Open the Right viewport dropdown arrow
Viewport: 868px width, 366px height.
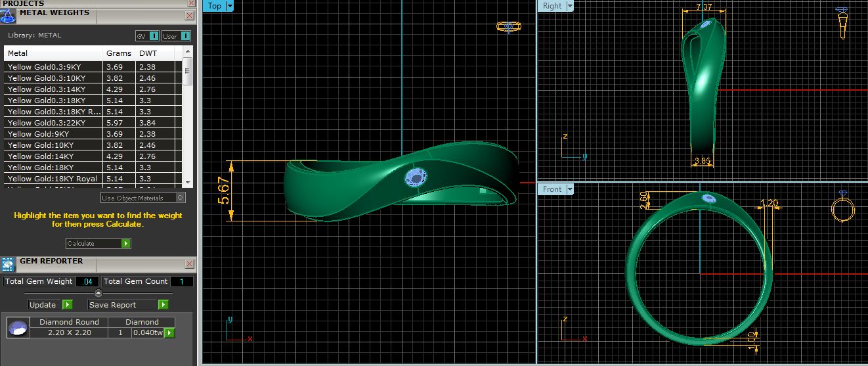click(569, 6)
